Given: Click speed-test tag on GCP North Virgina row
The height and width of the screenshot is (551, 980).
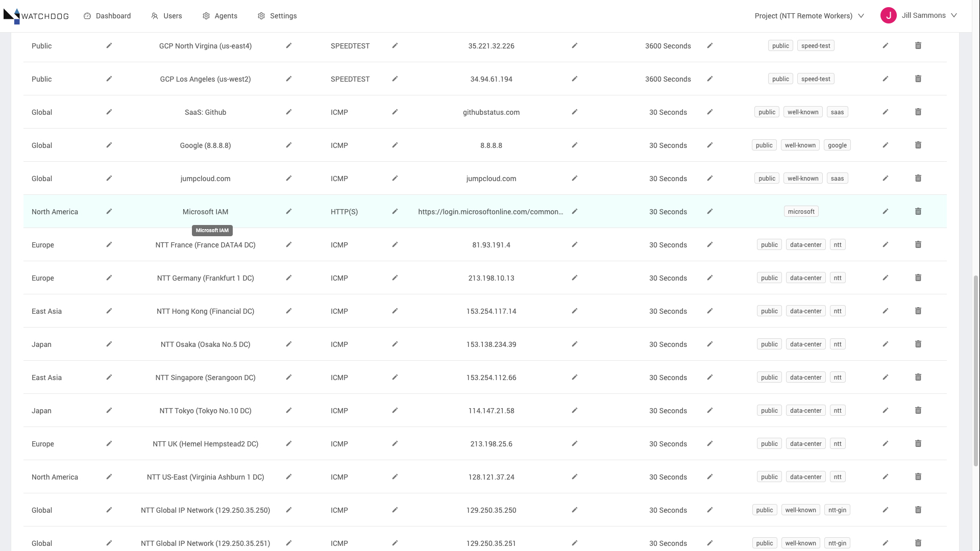Looking at the screenshot, I should click(x=816, y=45).
